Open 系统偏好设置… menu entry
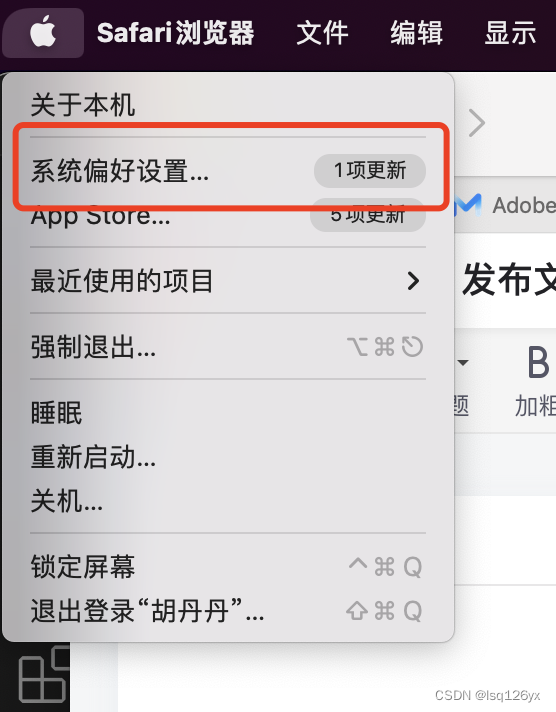The image size is (556, 712). point(228,171)
